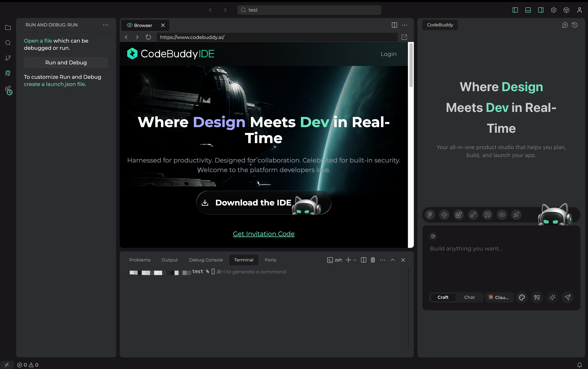Click the browser page vertical scrollbar
The height and width of the screenshot is (369, 588).
[x=411, y=65]
